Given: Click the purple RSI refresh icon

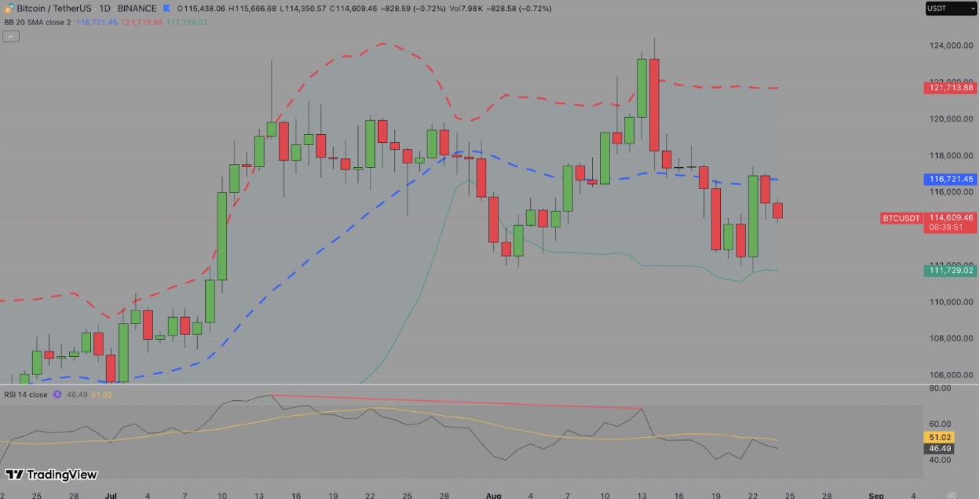Looking at the screenshot, I should coord(57,395).
